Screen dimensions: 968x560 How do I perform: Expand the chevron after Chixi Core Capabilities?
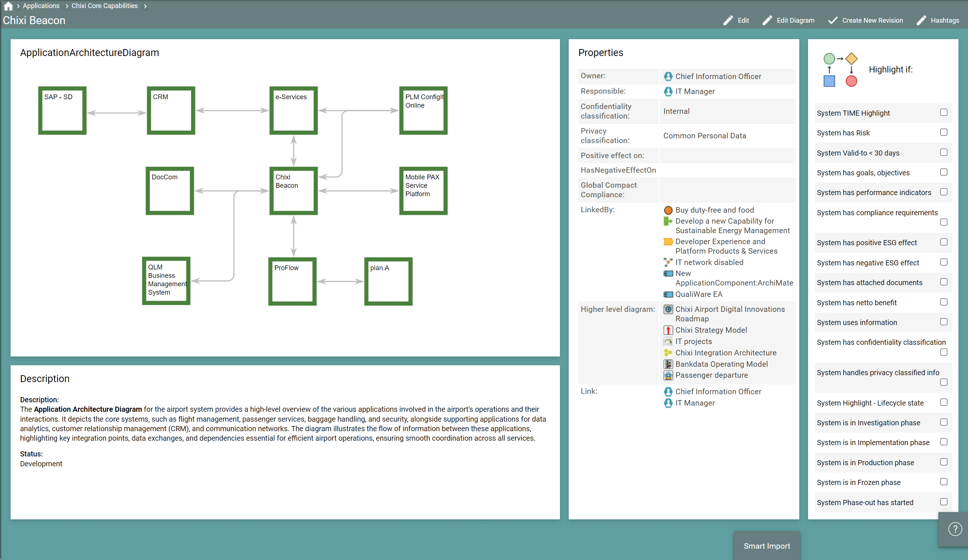[x=145, y=6]
